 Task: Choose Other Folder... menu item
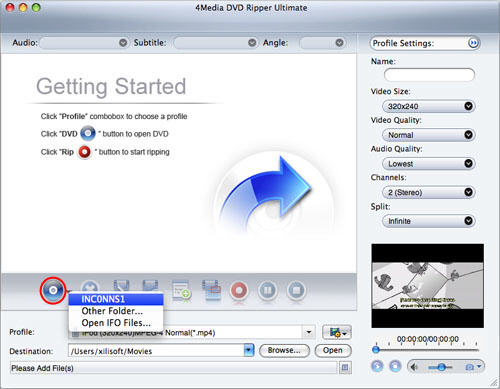coord(116,311)
